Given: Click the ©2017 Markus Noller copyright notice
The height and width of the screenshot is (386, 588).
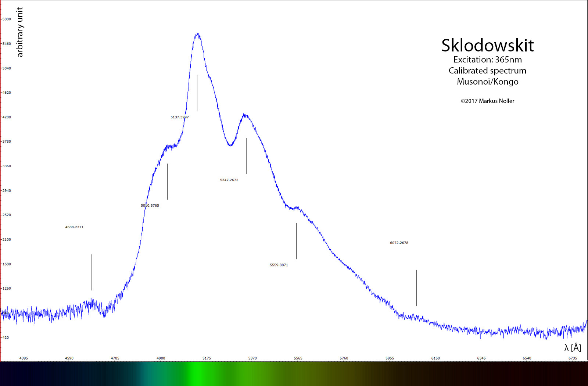Looking at the screenshot, I should click(487, 101).
